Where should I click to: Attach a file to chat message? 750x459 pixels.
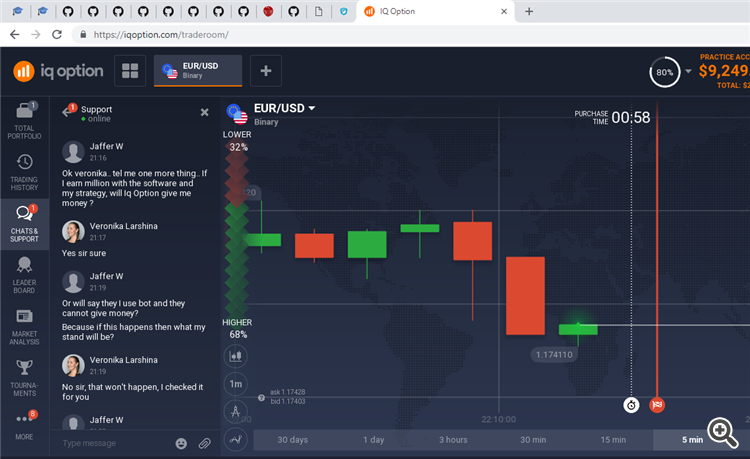tap(205, 444)
